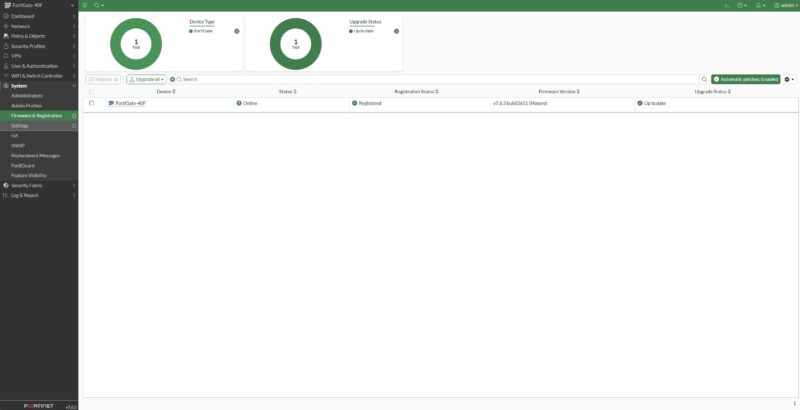The width and height of the screenshot is (800, 410).
Task: Open the notifications bell menu
Action: tap(760, 5)
